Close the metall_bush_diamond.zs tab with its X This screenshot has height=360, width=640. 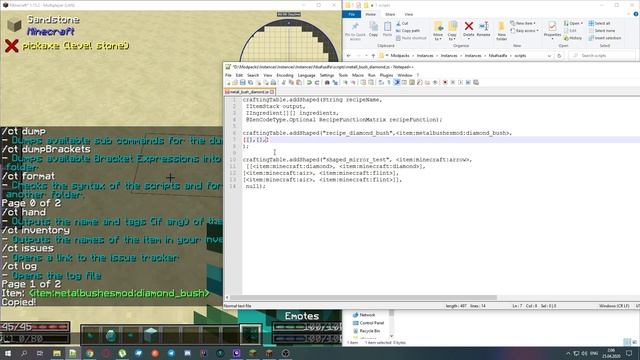click(x=272, y=92)
